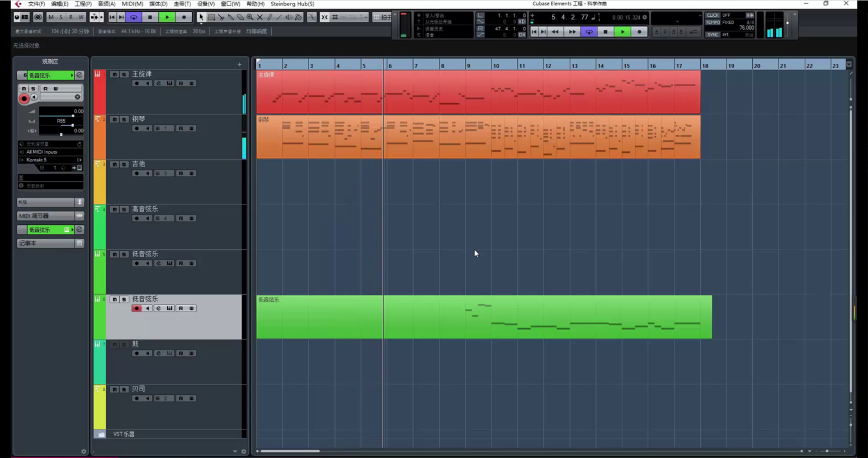Open the 文件(F) menu
This screenshot has height=458, width=868.
click(37, 4)
